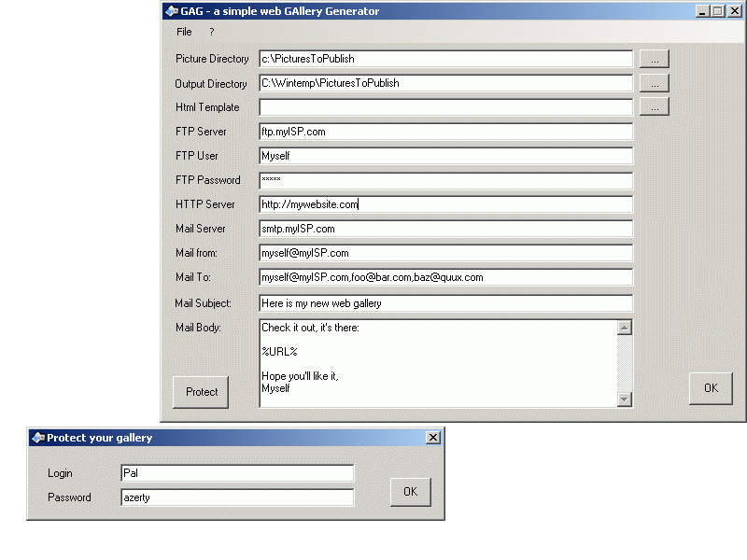Screen dimensions: 747x560
Task: Browse for the Output Directory folder
Action: 655,83
